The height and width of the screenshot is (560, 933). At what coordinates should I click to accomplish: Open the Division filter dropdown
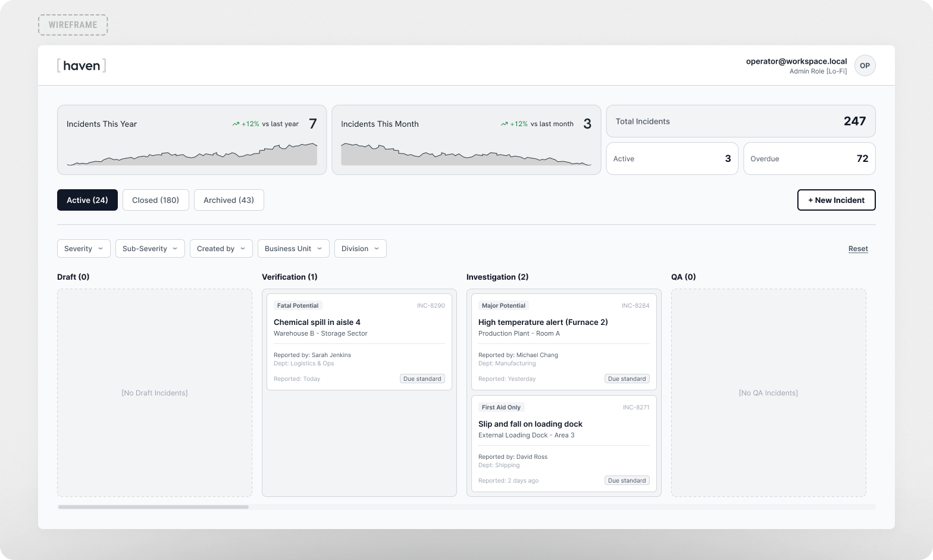[361, 249]
